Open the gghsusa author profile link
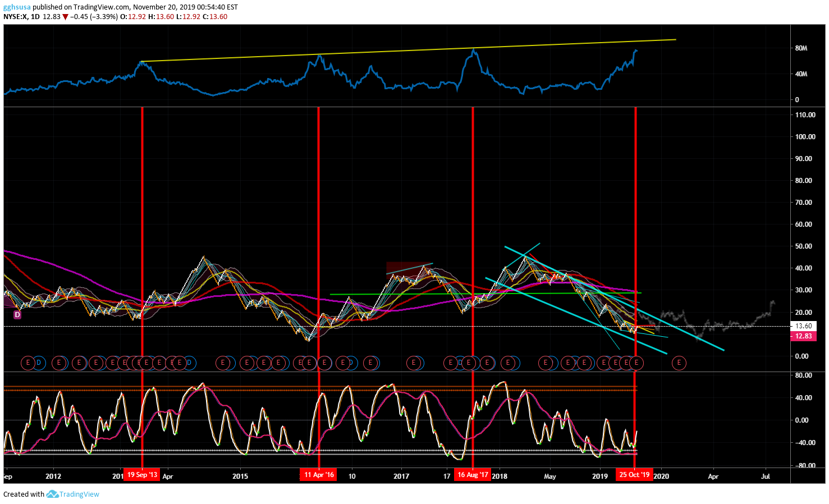This screenshot has width=829, height=504. [x=17, y=7]
